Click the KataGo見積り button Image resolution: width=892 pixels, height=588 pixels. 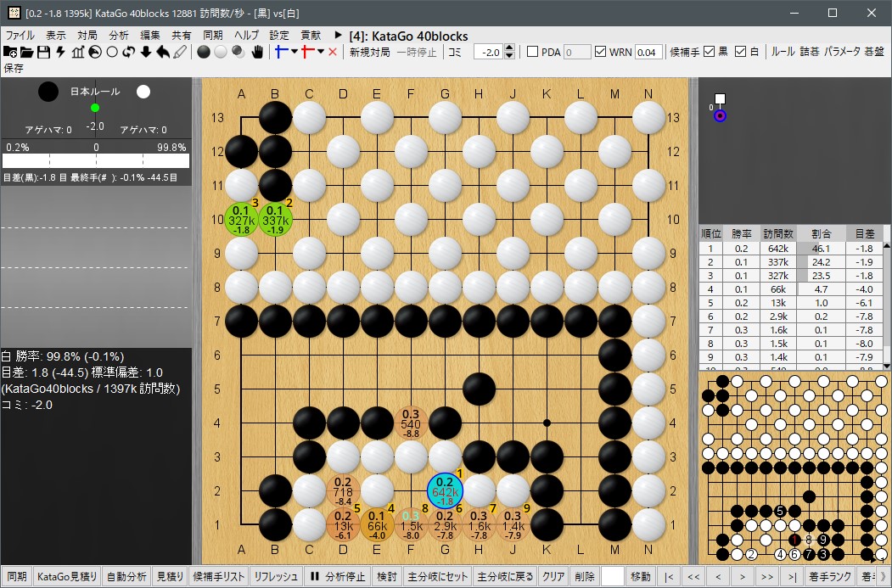67,576
